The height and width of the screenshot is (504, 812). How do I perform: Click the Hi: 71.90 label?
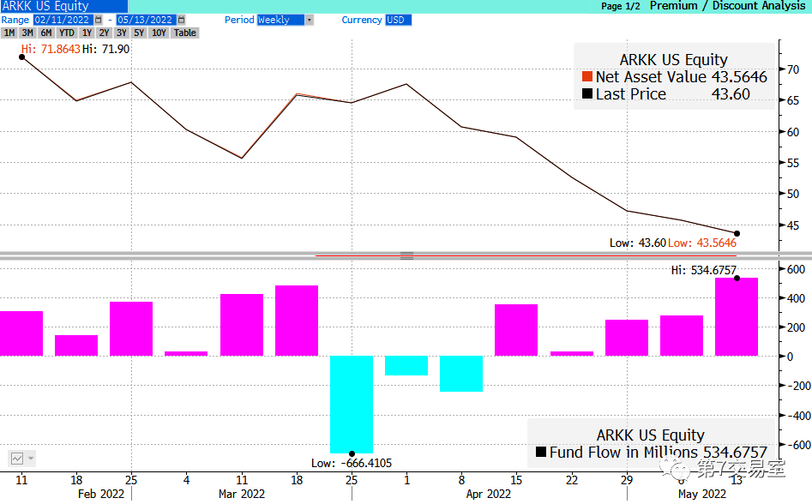coord(105,49)
